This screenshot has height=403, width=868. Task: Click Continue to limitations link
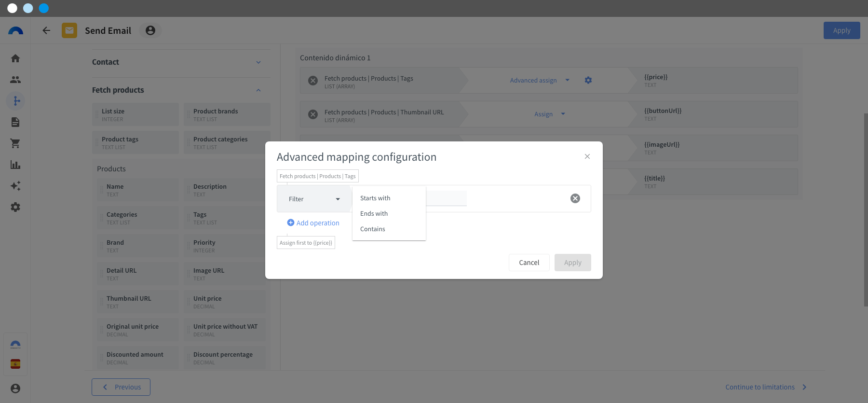(x=766, y=387)
